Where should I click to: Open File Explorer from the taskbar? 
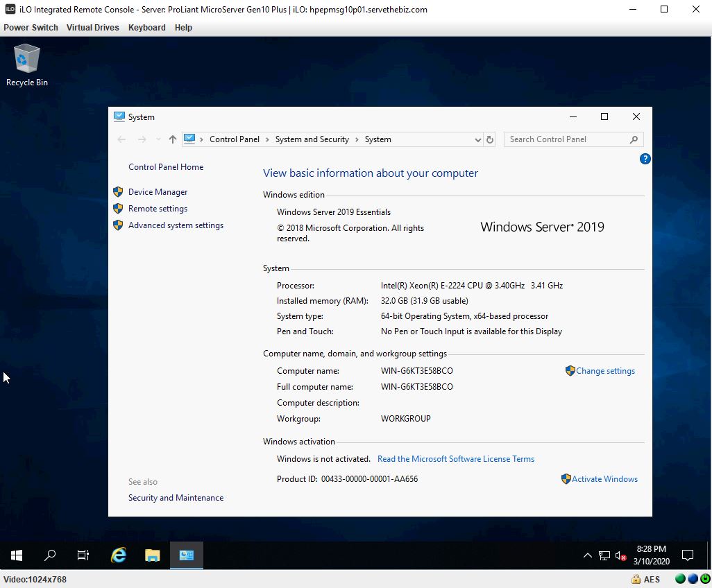[x=153, y=555]
